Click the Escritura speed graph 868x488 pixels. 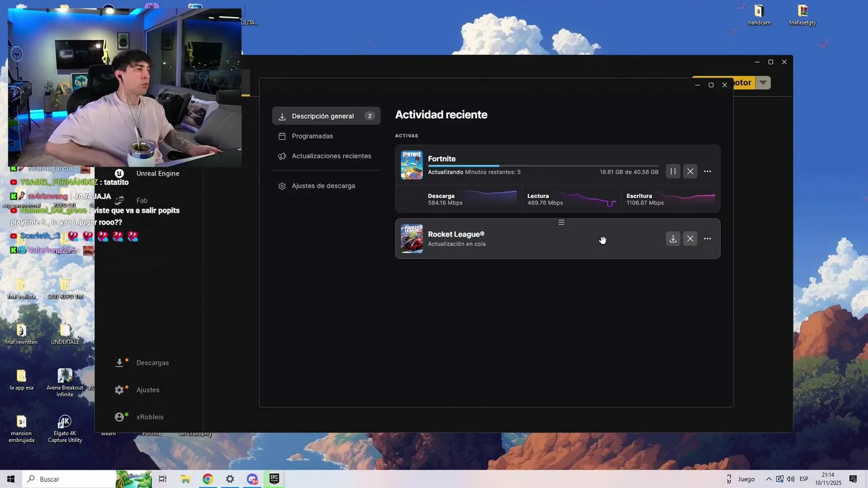pyautogui.click(x=690, y=199)
